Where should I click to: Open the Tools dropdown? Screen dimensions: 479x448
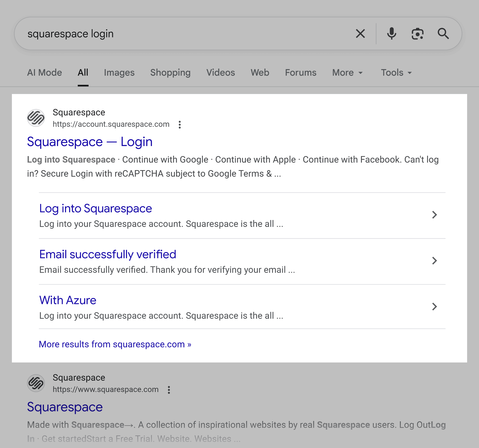(x=396, y=73)
